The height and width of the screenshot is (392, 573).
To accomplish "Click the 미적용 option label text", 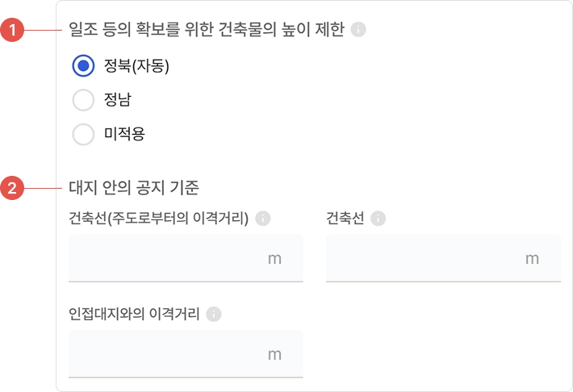I will [124, 134].
